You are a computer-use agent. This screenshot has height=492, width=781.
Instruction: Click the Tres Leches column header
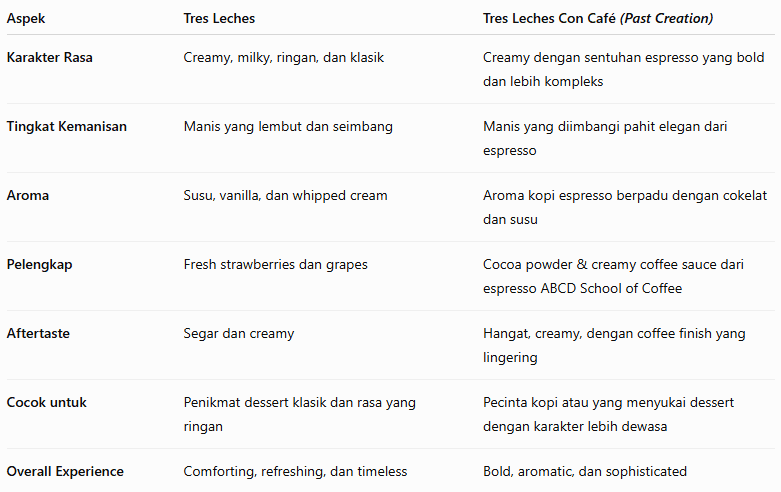(x=219, y=18)
